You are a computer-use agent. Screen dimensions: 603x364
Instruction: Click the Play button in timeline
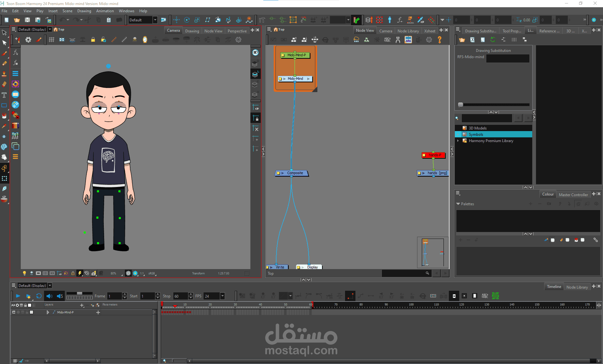tap(18, 296)
